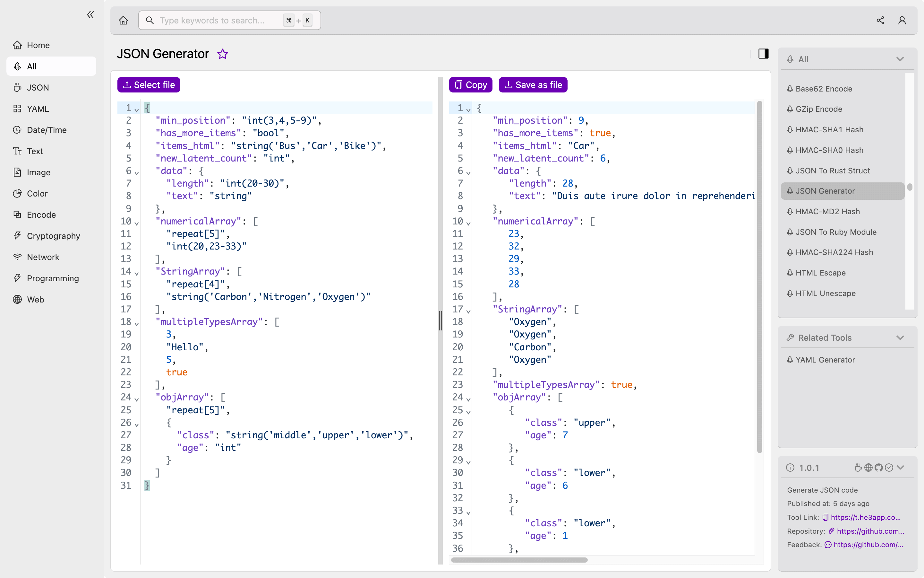Click the paperclip icon beside Repository
Viewport: 924px width, 578px height.
831,531
